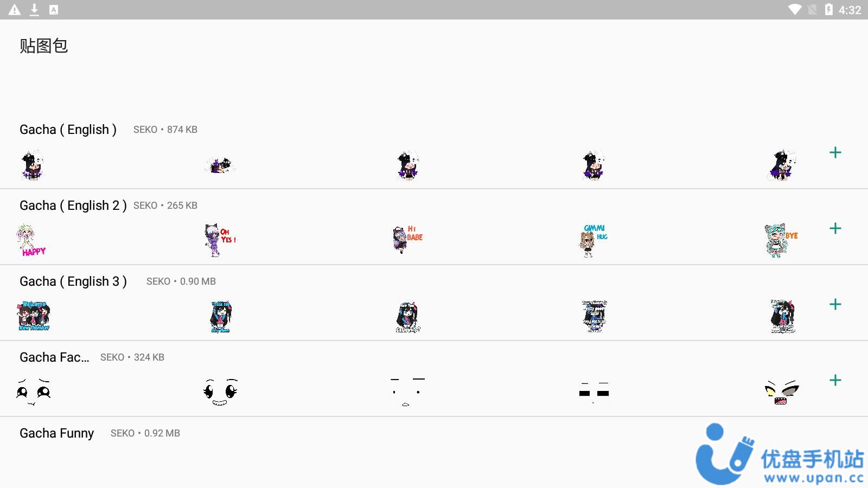Pick the angry yellow-eyed face sticker

tap(782, 392)
